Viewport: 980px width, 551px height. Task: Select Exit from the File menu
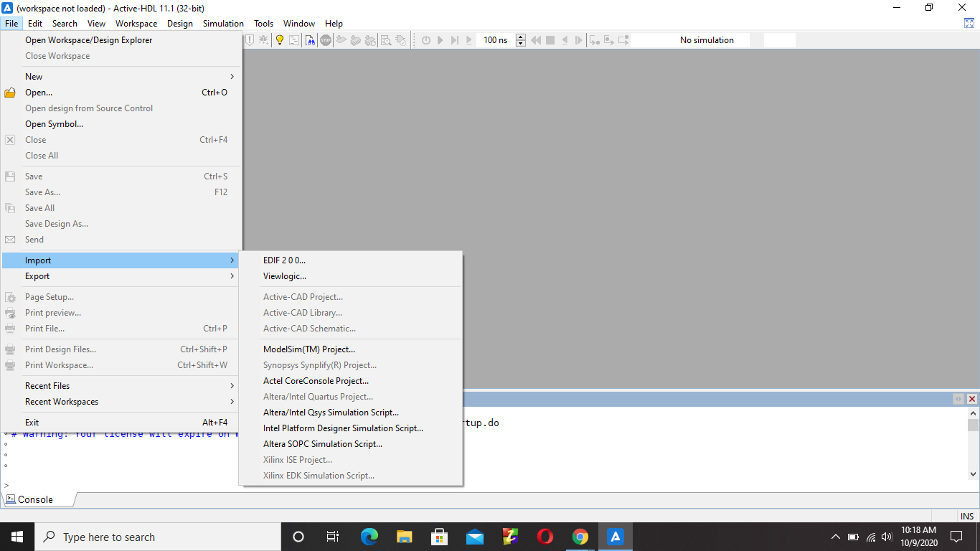click(121, 423)
